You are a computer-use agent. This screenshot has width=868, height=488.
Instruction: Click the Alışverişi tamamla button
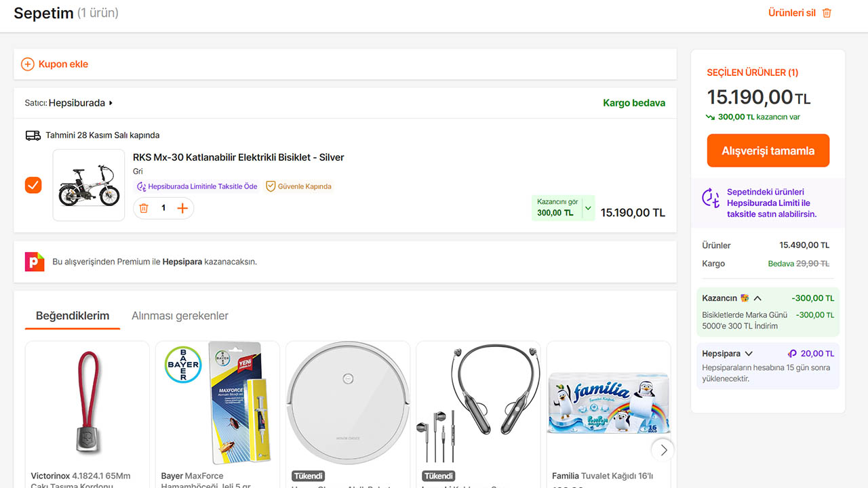coord(768,150)
